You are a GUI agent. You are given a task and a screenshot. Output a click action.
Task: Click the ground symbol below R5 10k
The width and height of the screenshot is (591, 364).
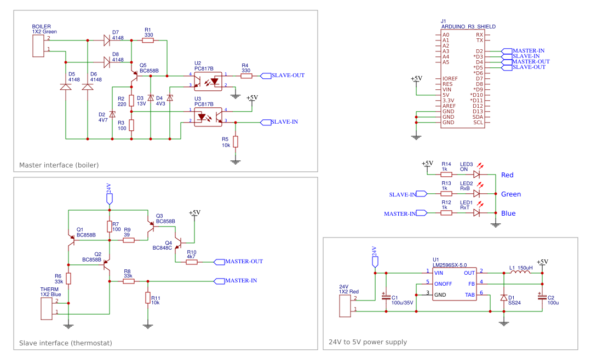coord(236,161)
